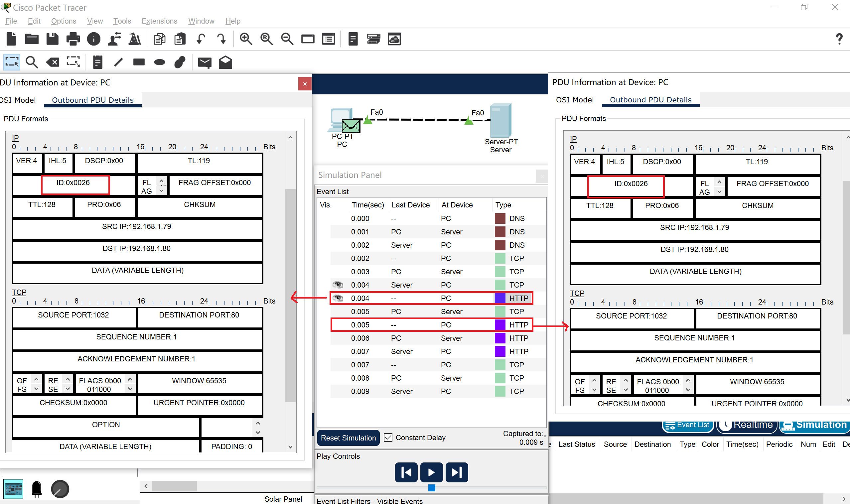Click the Reset Simulation button

coord(348,438)
